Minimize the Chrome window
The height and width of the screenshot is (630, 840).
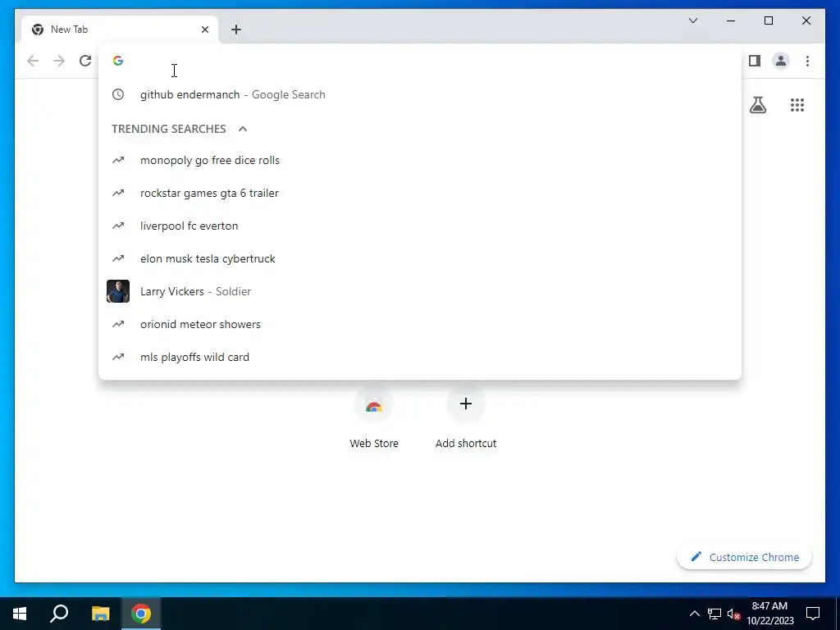coord(731,21)
